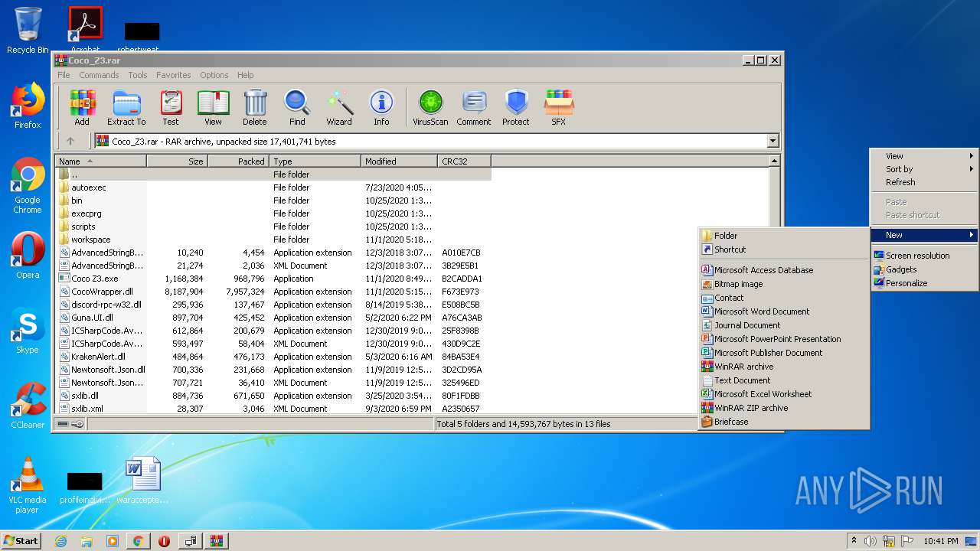Open CCleaner desktop shortcut
This screenshot has height=551, width=980.
tap(28, 406)
